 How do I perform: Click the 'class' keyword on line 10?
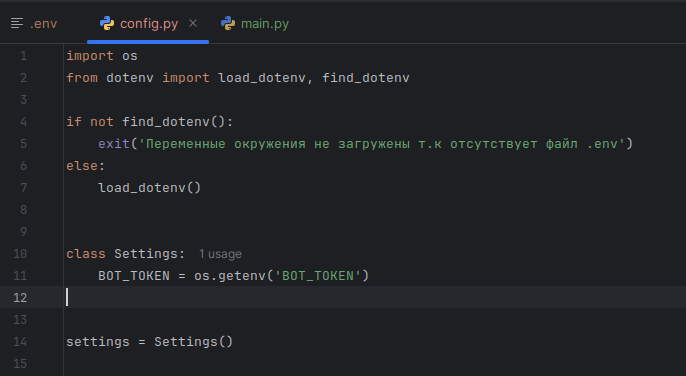tap(86, 254)
